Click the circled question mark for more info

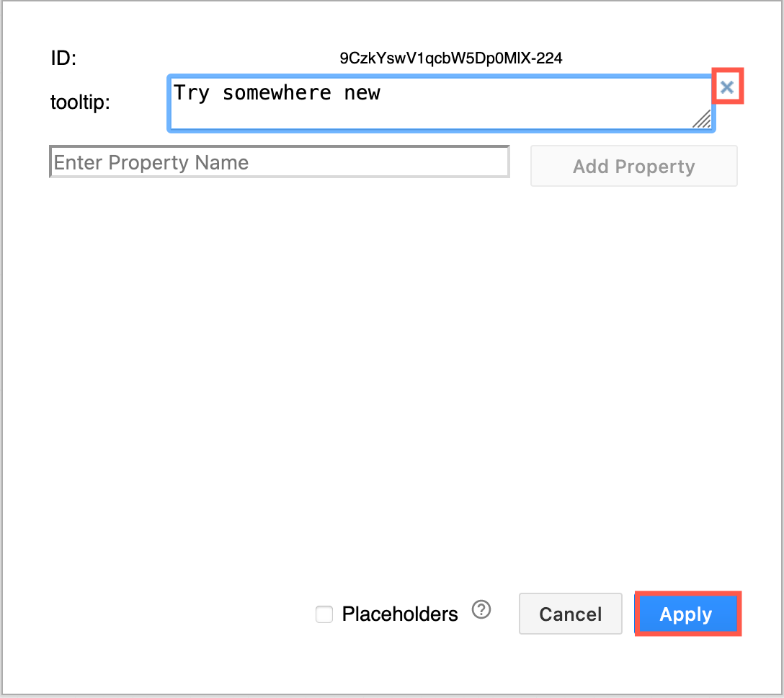[x=481, y=609]
